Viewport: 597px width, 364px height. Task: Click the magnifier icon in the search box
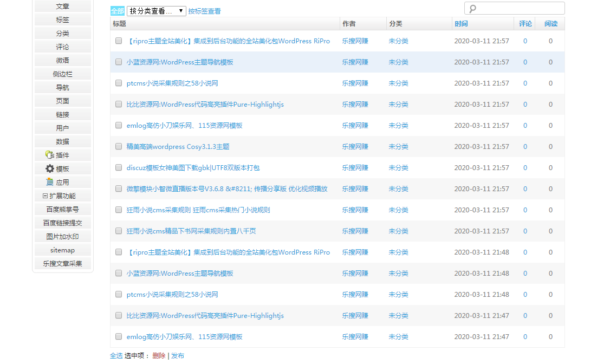click(x=473, y=9)
